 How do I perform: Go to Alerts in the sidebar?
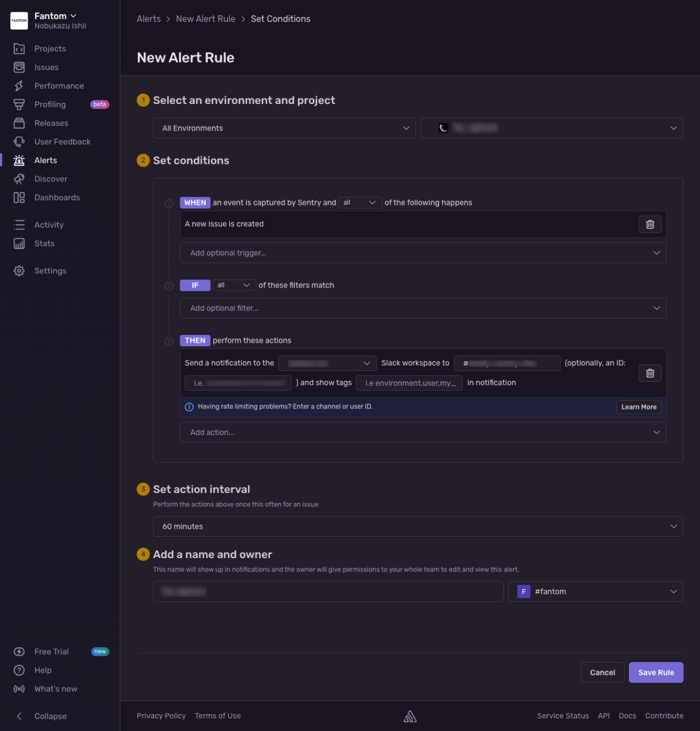tap(45, 160)
